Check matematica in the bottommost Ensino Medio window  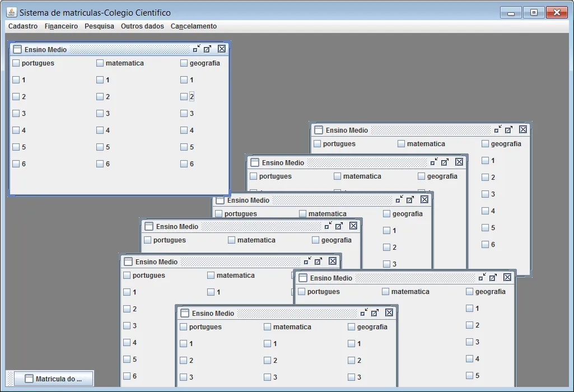click(x=287, y=327)
